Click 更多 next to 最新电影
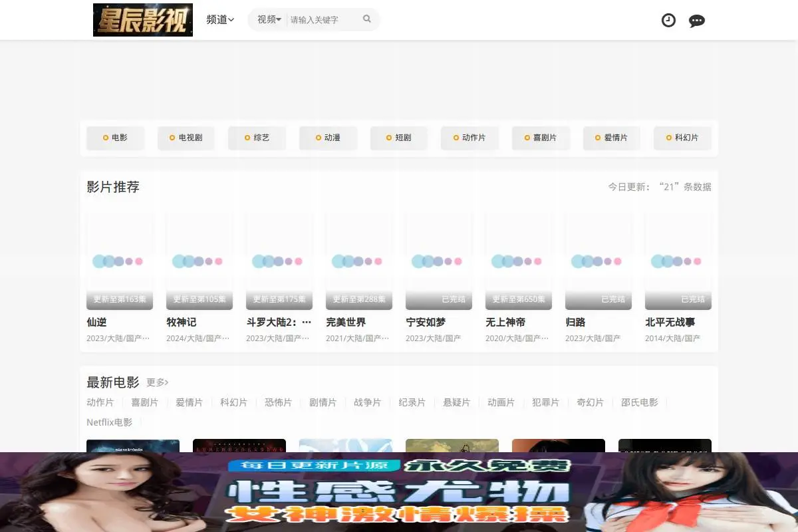Image resolution: width=798 pixels, height=532 pixels. click(x=158, y=382)
